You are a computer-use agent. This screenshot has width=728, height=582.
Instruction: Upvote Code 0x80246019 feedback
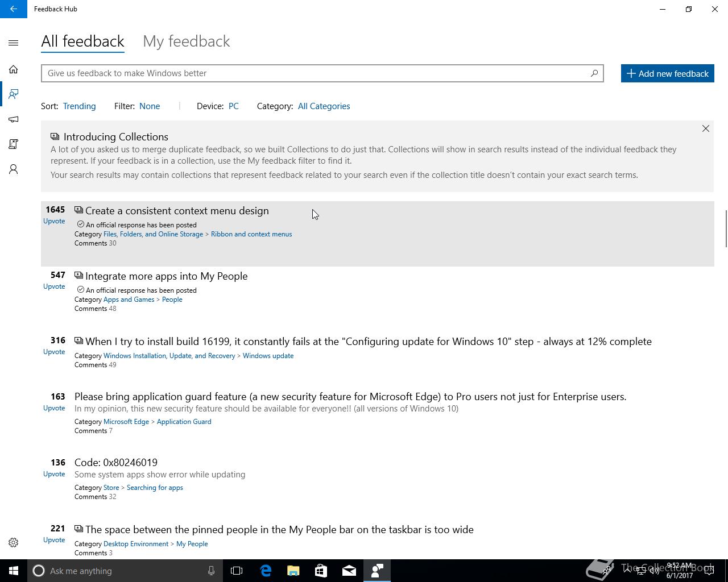(54, 474)
